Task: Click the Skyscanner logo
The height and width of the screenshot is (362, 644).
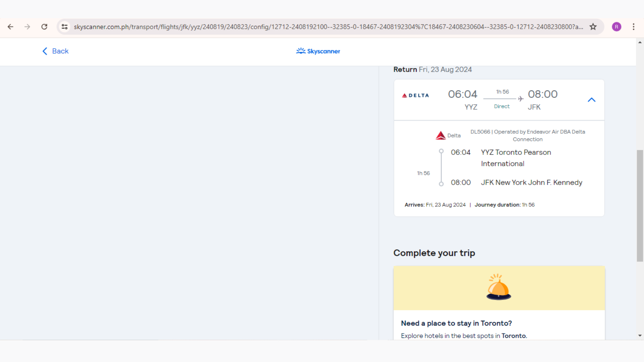Action: pos(318,51)
